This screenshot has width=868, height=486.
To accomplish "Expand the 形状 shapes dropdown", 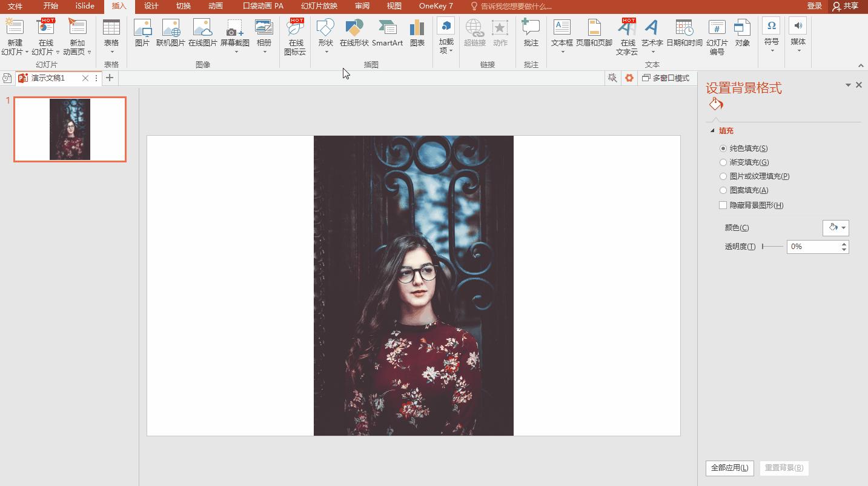I will [326, 52].
